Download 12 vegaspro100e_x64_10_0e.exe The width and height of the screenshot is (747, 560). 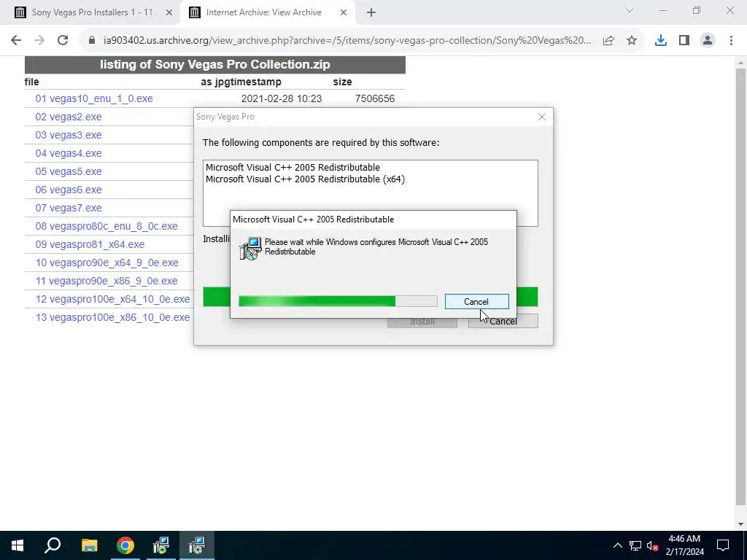pyautogui.click(x=112, y=299)
